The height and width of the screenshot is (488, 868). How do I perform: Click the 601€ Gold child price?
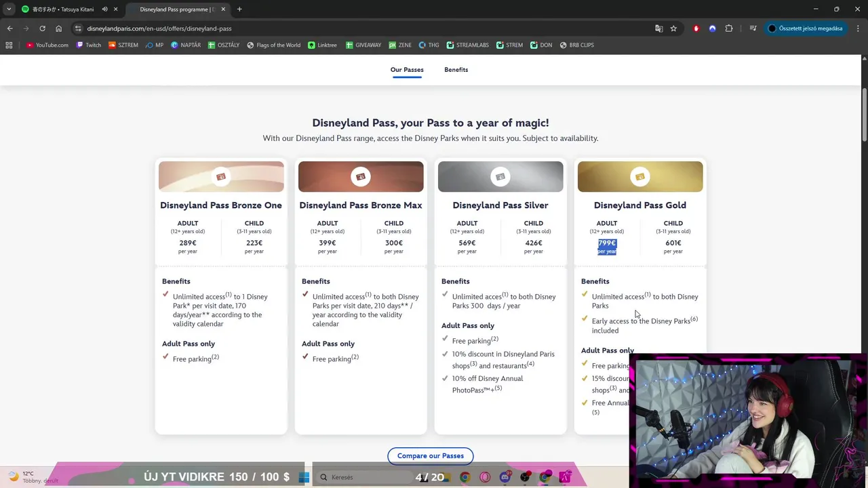click(673, 243)
